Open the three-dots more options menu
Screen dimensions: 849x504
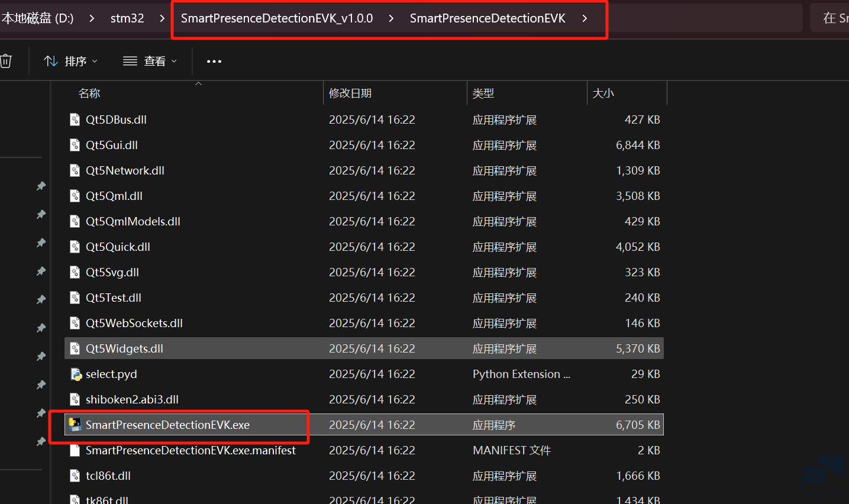[x=214, y=62]
